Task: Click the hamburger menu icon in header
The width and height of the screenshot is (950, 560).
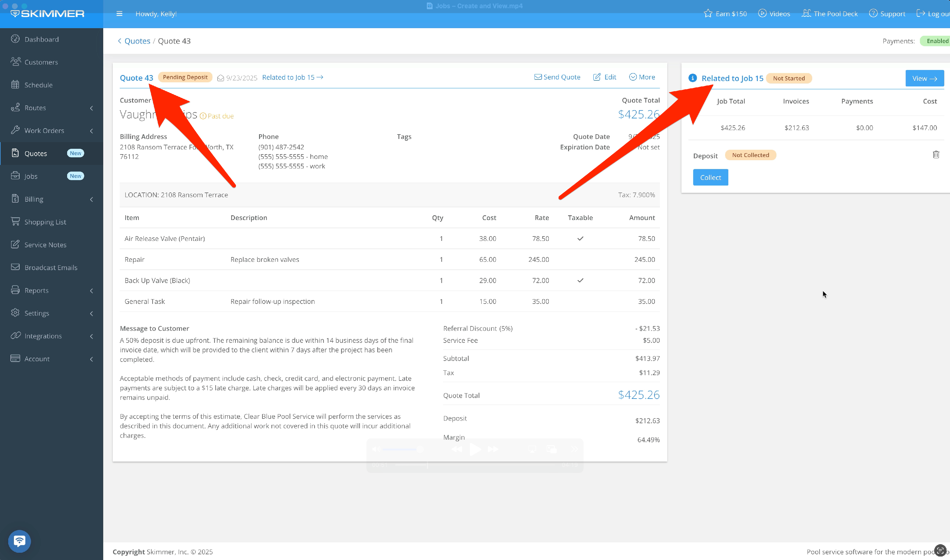Action: pyautogui.click(x=119, y=14)
